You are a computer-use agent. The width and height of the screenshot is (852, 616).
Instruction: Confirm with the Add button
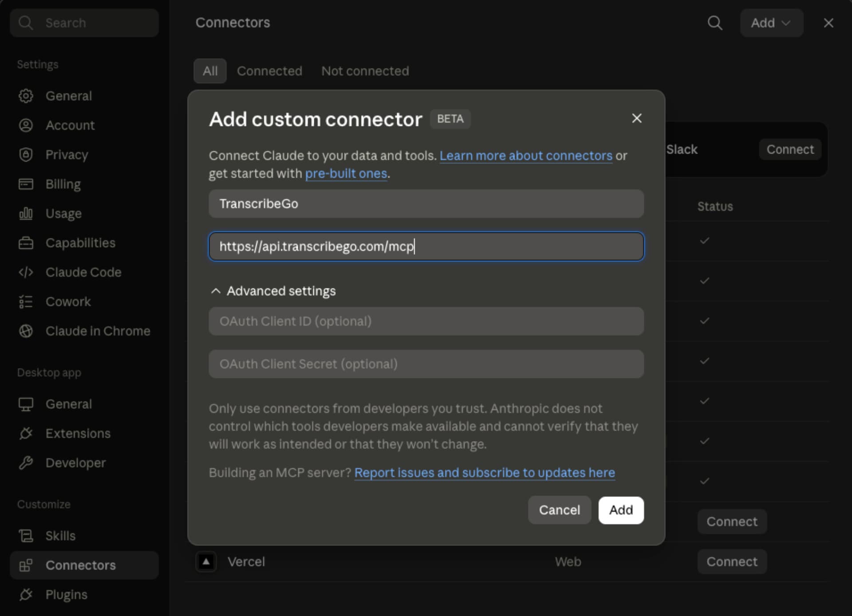click(x=621, y=510)
